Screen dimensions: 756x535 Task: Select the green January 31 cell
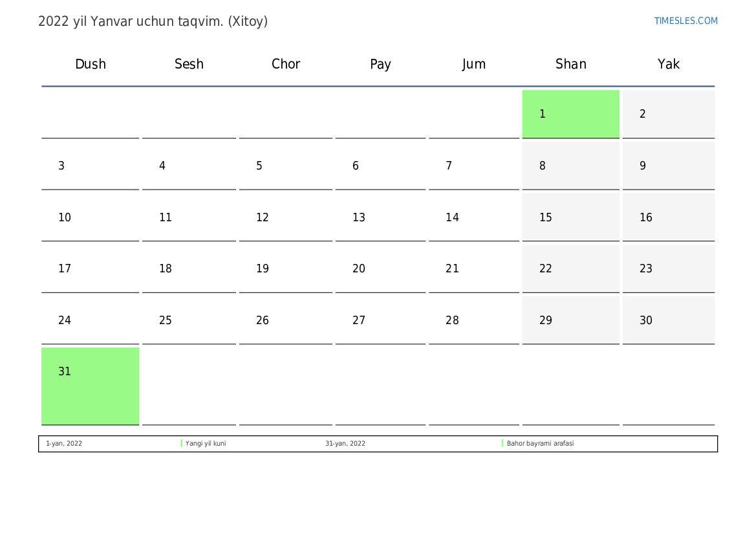coord(90,386)
